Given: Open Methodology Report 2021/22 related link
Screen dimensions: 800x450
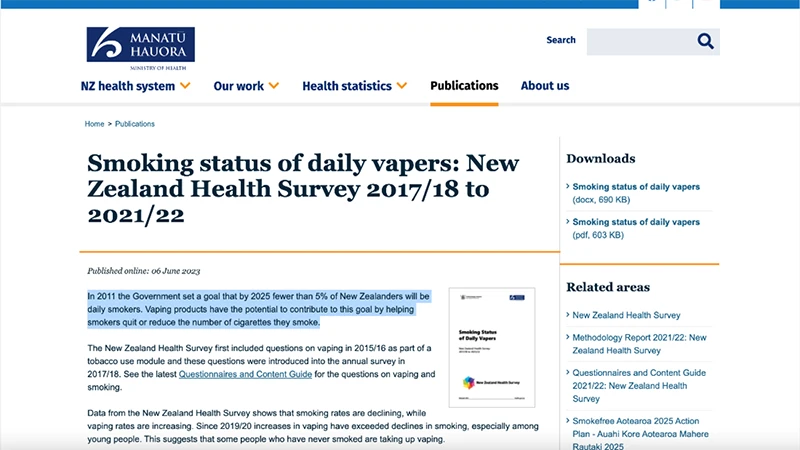Looking at the screenshot, I should coord(639,344).
